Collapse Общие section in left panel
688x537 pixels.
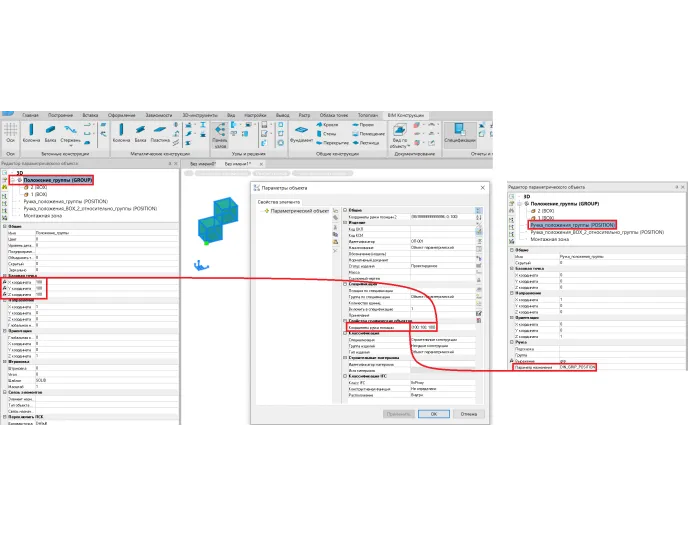[5, 226]
